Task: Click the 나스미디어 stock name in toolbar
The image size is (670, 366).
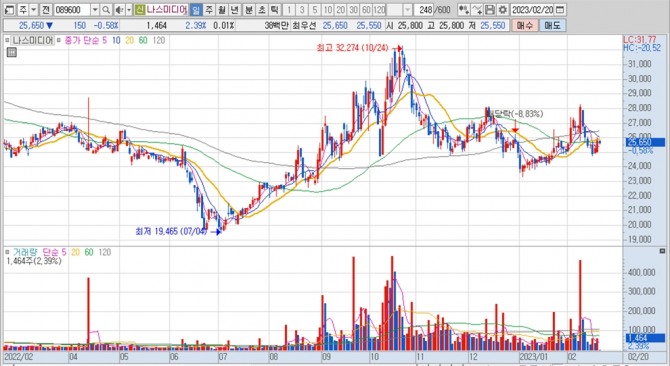Action: [167, 9]
